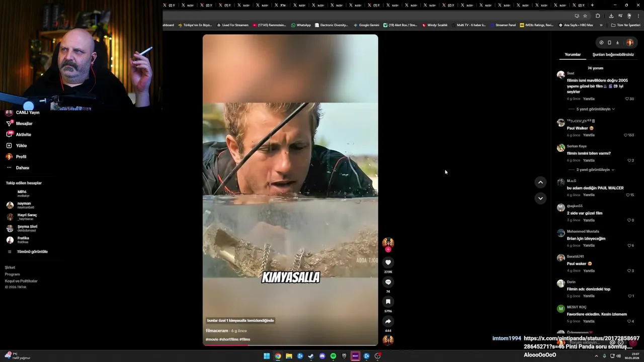Open Chrome three-dot menu
Viewport: 644px width, 362px height.
pyautogui.click(x=638, y=16)
